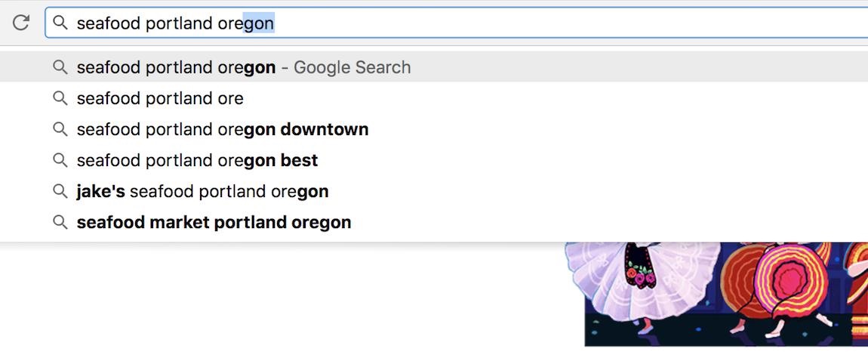Pick 'seafood portland oregon downtown' suggestion
868x358 pixels.
tap(223, 129)
